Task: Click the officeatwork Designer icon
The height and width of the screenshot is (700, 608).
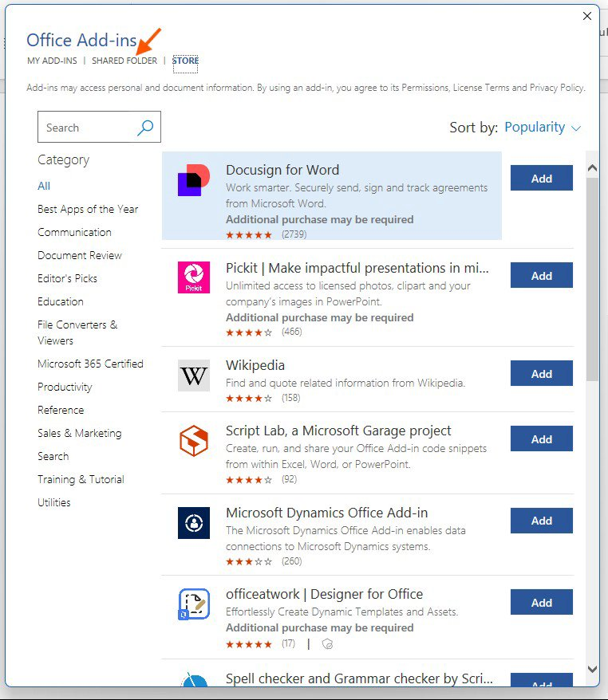Action: pyautogui.click(x=194, y=604)
